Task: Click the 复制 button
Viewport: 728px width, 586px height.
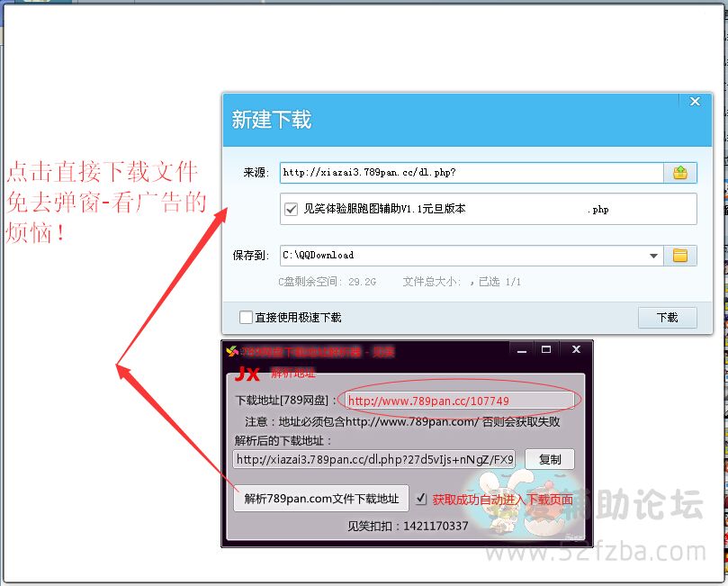Action: point(550,460)
